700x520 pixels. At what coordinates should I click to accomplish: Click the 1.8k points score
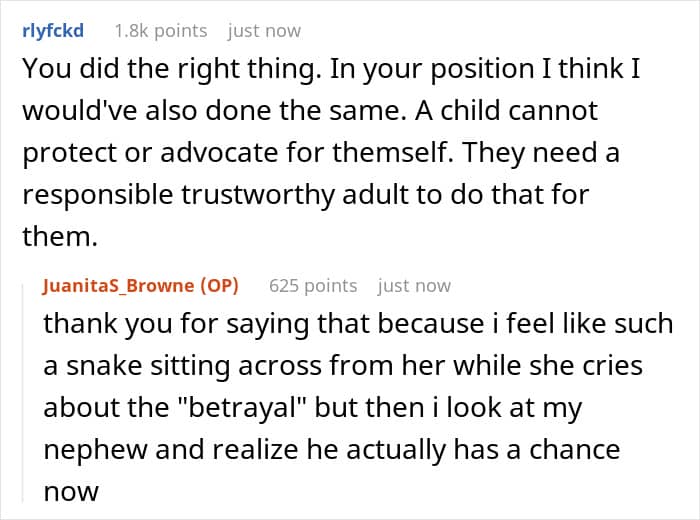161,30
